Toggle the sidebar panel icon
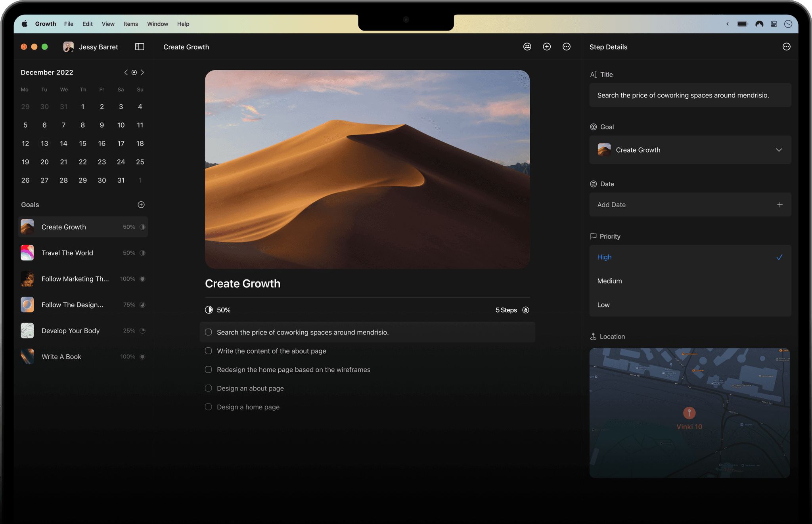Screen dimensions: 812x524 tap(140, 47)
